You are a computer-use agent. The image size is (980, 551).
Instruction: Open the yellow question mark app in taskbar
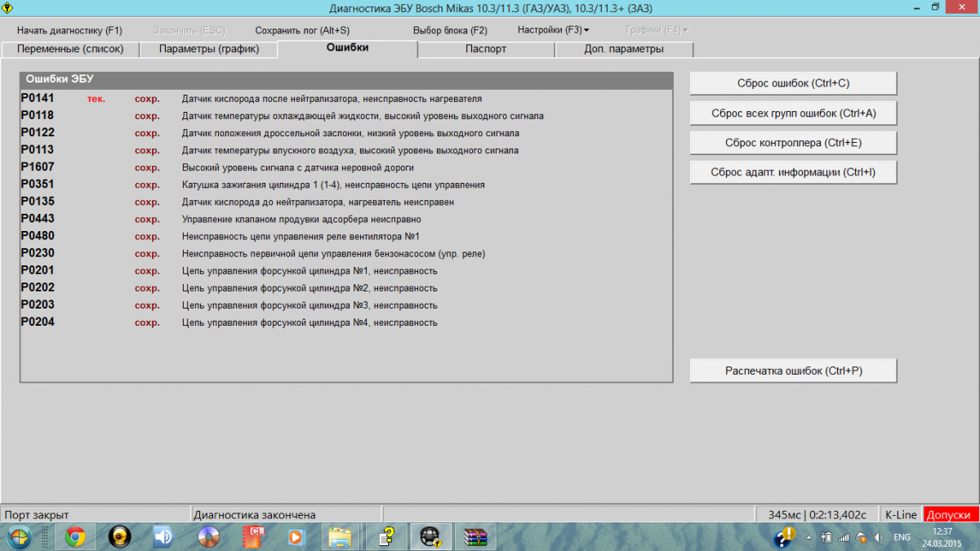(386, 536)
